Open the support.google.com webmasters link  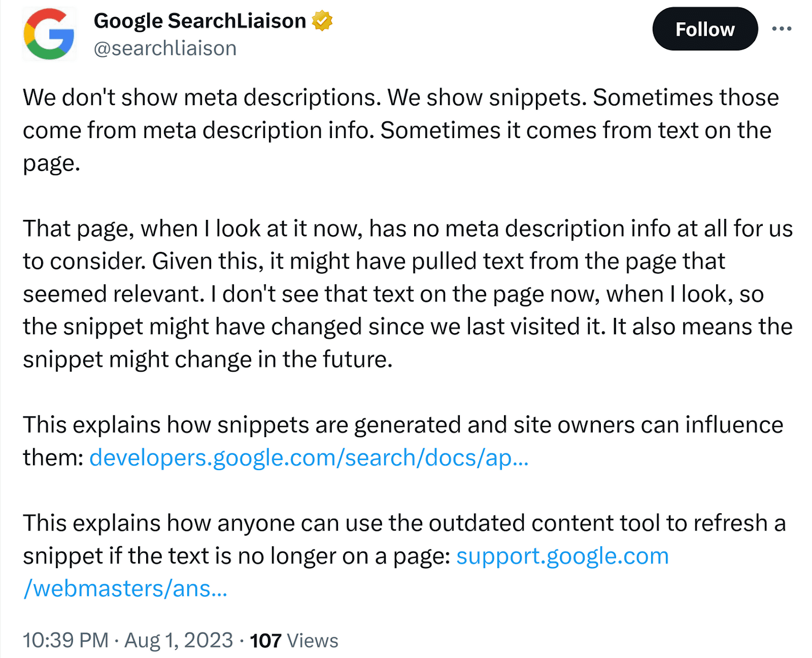pyautogui.click(x=562, y=555)
